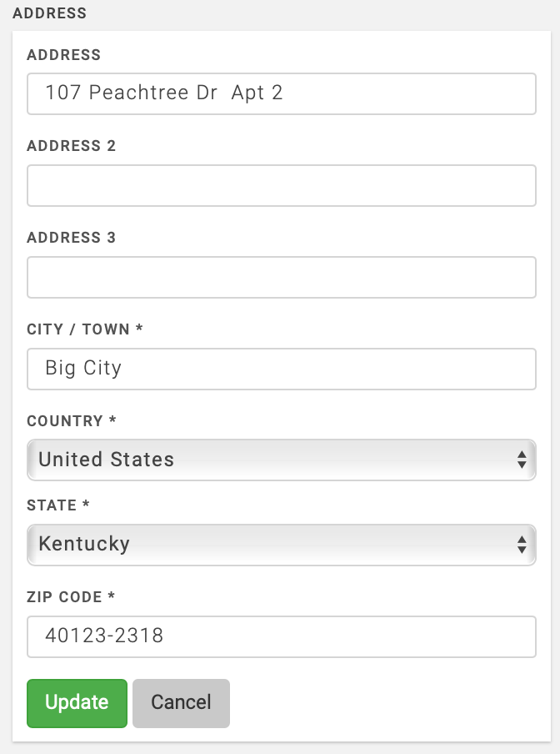Click the STATE field label
Screen dimensions: 560x754
[x=52, y=505]
